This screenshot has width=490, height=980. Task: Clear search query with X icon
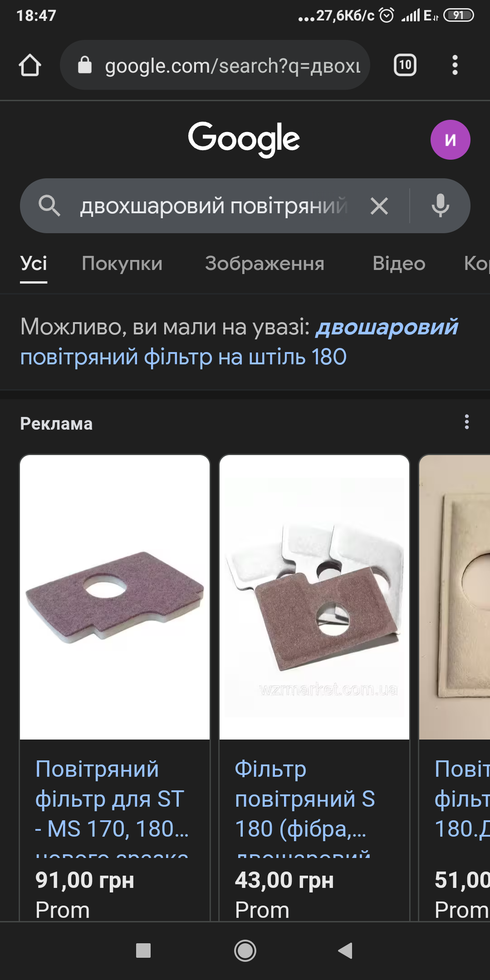(x=379, y=206)
